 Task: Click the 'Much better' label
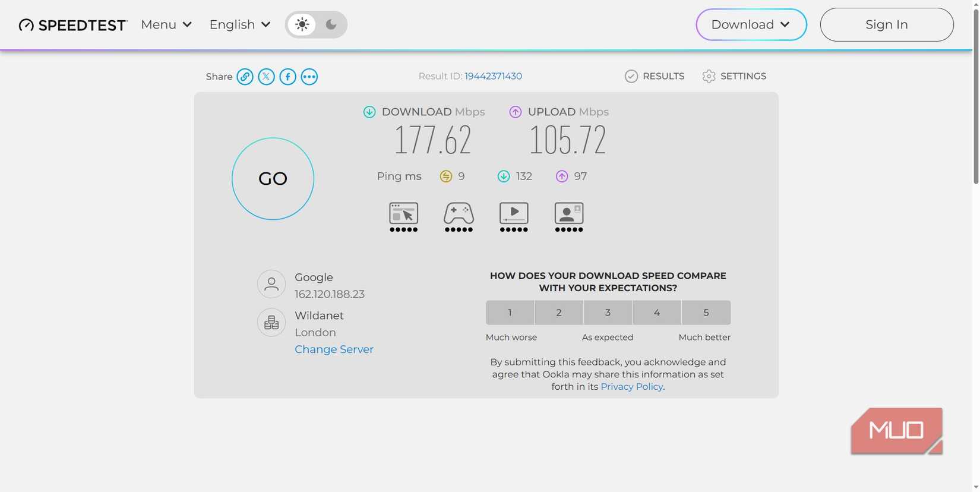(704, 338)
